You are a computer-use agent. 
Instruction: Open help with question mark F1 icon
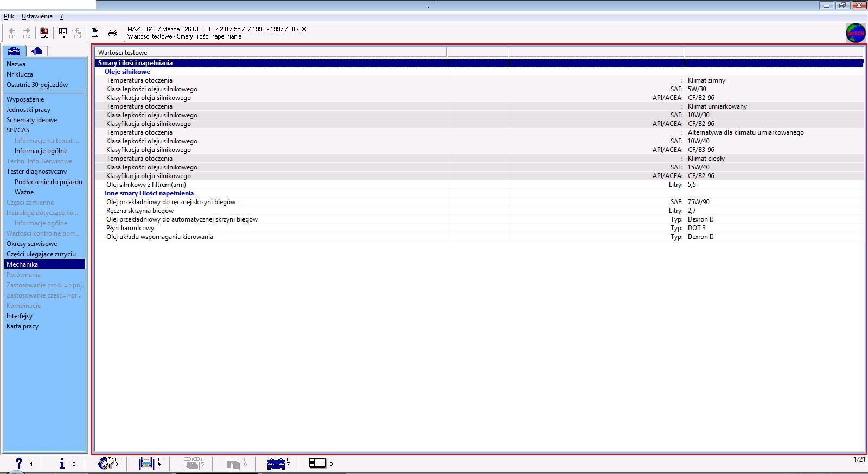tap(20, 463)
